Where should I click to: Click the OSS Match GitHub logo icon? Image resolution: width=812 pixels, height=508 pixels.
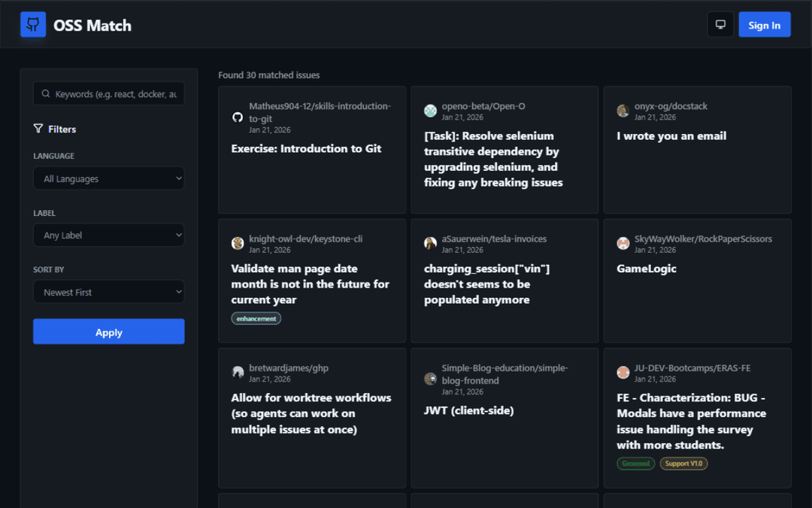click(32, 23)
